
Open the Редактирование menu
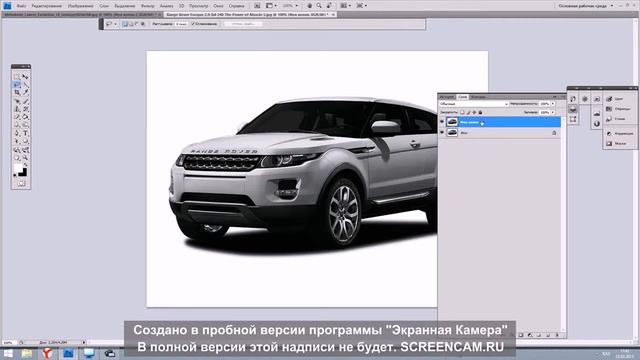(x=47, y=6)
